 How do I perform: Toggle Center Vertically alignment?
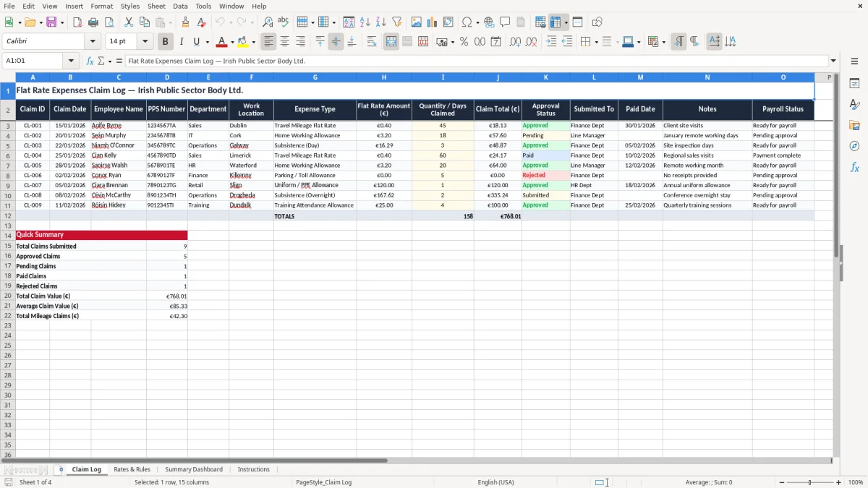tap(336, 42)
